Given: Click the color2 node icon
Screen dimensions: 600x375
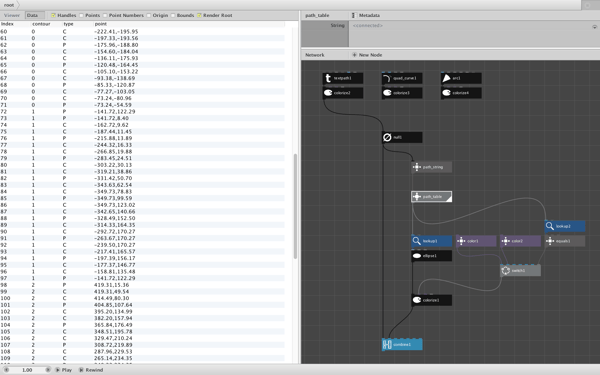Looking at the screenshot, I should (x=505, y=241).
